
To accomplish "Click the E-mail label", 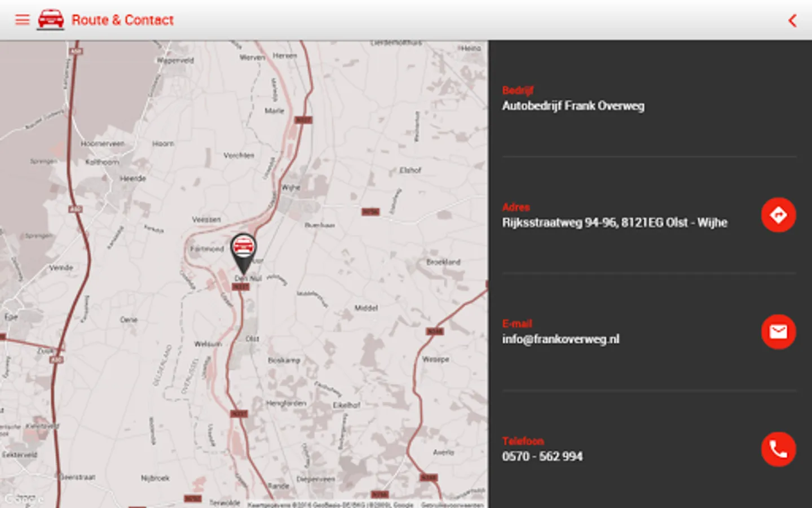I will pyautogui.click(x=517, y=324).
